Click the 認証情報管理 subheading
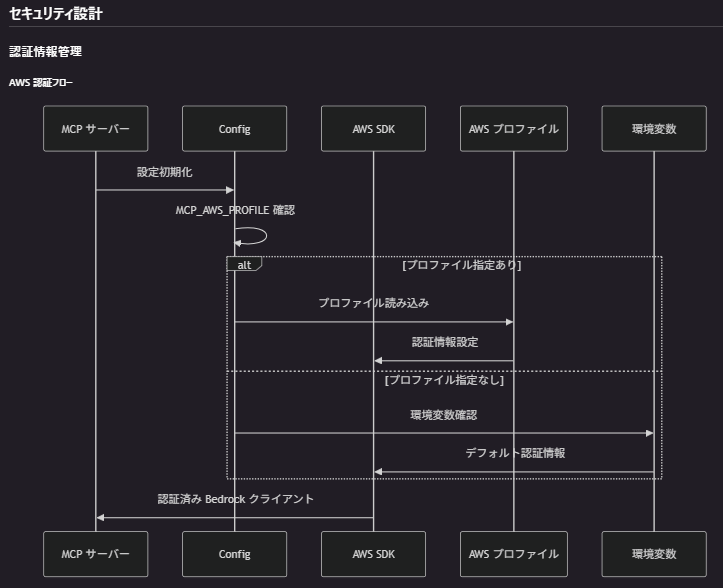723x588 pixels. point(46,51)
